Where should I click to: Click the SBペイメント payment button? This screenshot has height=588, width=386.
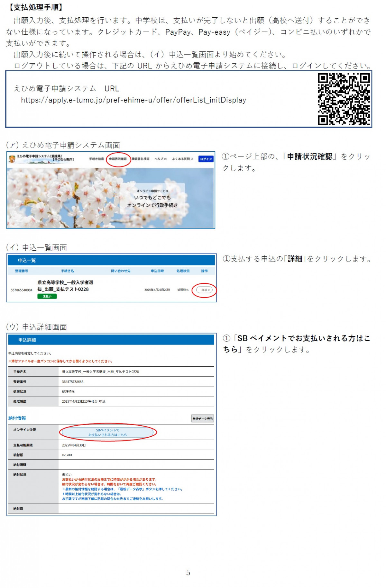point(108,432)
